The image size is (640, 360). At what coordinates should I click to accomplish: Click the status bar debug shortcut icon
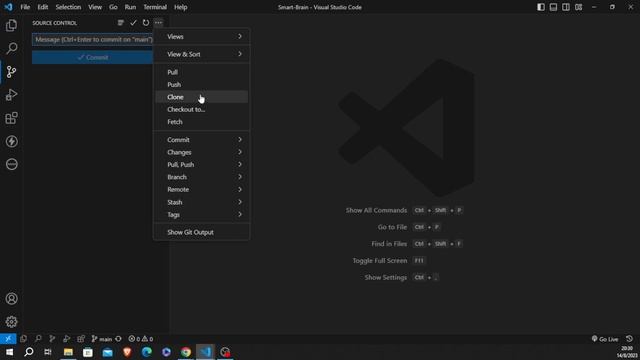(x=67, y=339)
